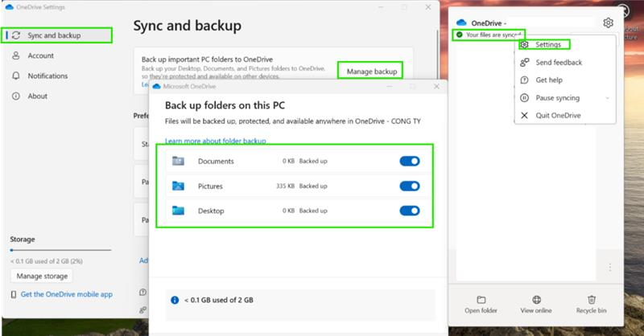Click the sync arrows icon in sidebar
This screenshot has width=644, height=336.
16,35
